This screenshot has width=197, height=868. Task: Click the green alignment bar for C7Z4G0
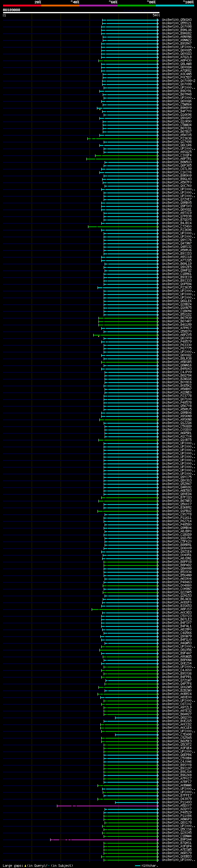(x=123, y=227)
